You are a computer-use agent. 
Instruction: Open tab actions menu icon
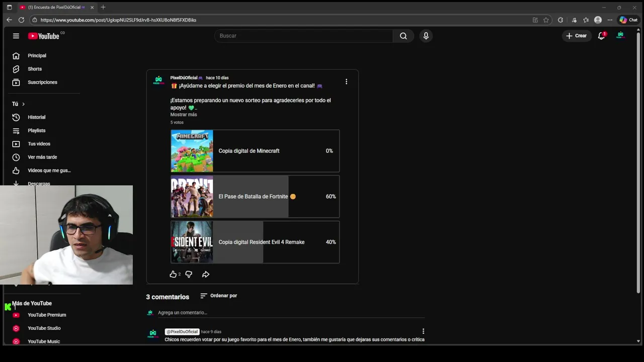point(9,8)
